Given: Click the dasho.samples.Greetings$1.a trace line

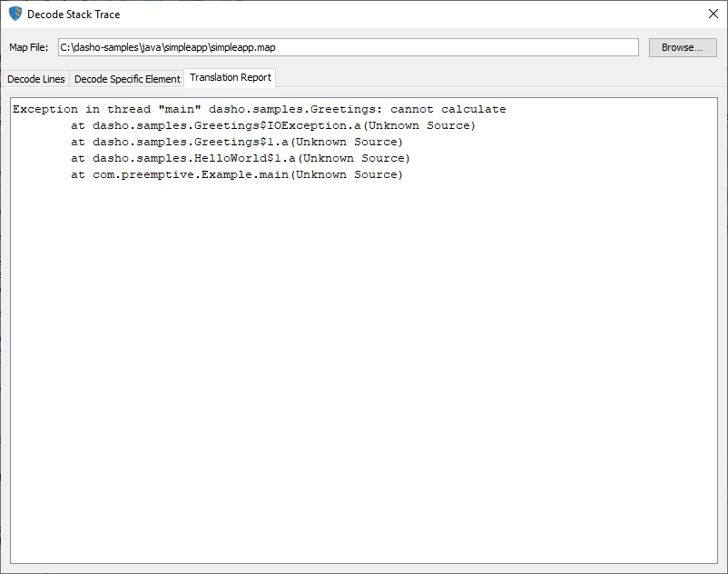Looking at the screenshot, I should coord(237,142).
